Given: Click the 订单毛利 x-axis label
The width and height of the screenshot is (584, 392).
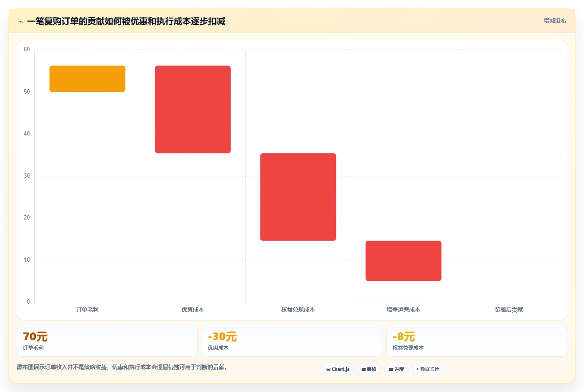Looking at the screenshot, I should click(x=88, y=310).
